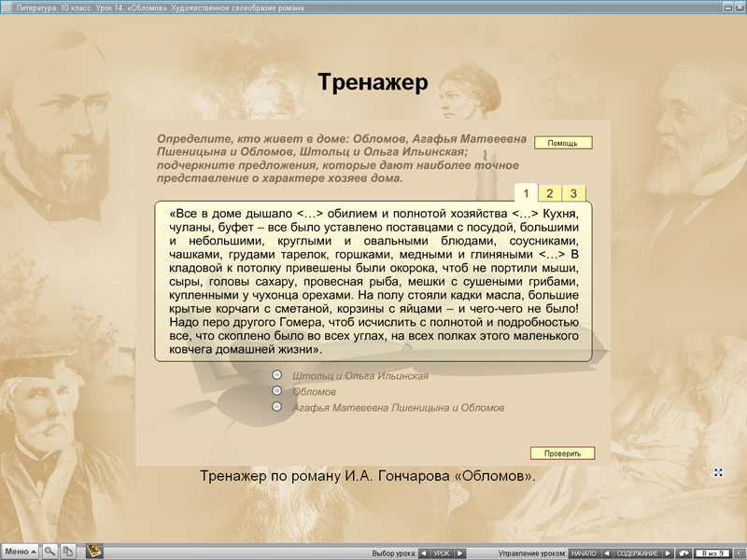The height and width of the screenshot is (560, 747).
Task: Open the yellow notebook icon on the toolbar
Action: coord(93,553)
